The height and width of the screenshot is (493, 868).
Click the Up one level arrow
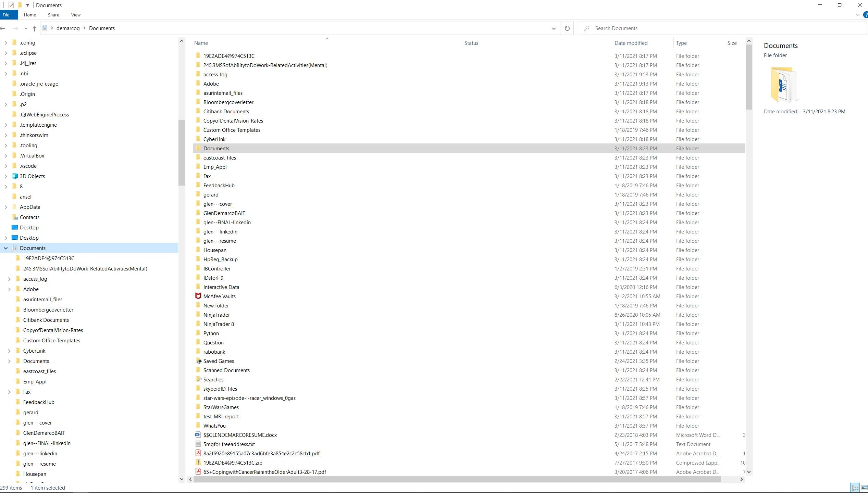pyautogui.click(x=34, y=28)
